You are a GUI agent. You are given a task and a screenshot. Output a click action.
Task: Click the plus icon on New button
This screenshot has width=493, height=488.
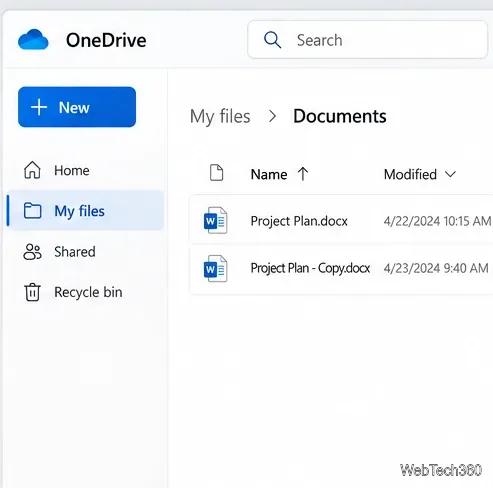click(39, 107)
